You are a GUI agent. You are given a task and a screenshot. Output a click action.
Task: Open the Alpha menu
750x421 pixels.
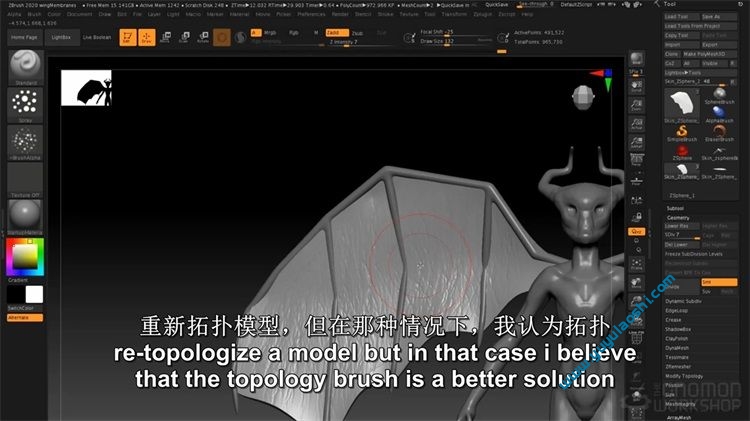[14, 14]
